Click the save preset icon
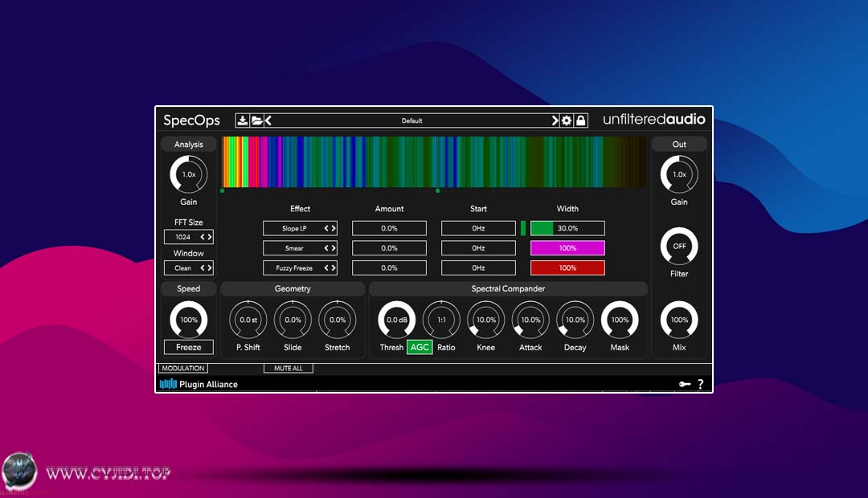 pos(242,120)
